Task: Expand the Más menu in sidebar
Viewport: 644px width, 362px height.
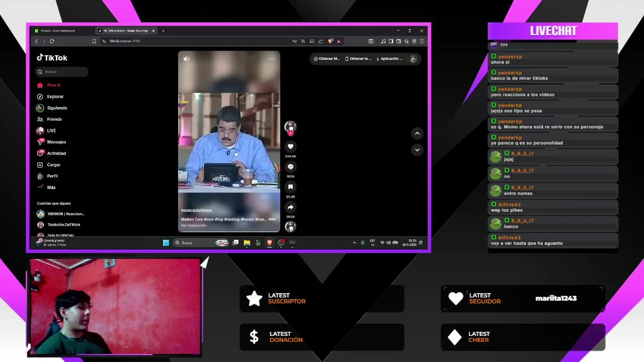Action: coord(46,188)
